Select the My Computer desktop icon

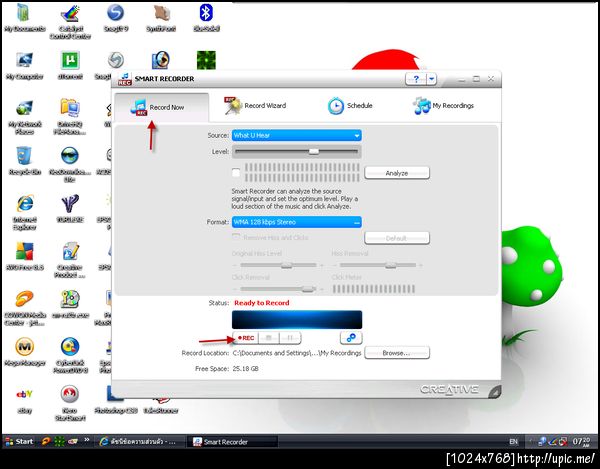[24, 66]
